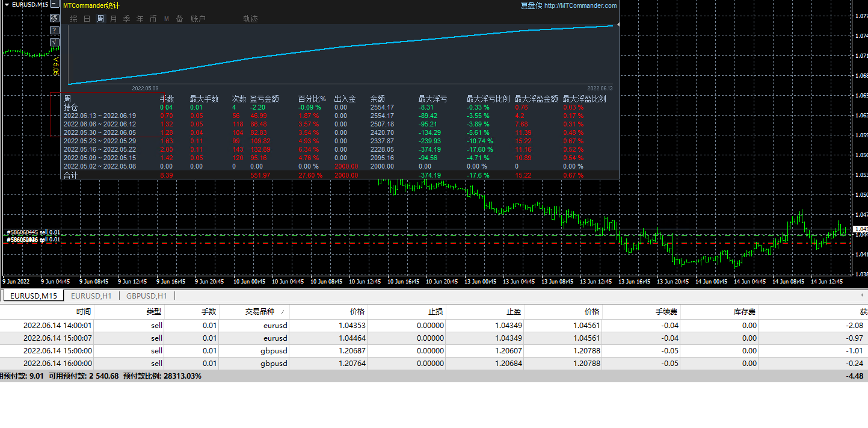Visit the MTCommander.com link
The image size is (868, 428).
580,5
